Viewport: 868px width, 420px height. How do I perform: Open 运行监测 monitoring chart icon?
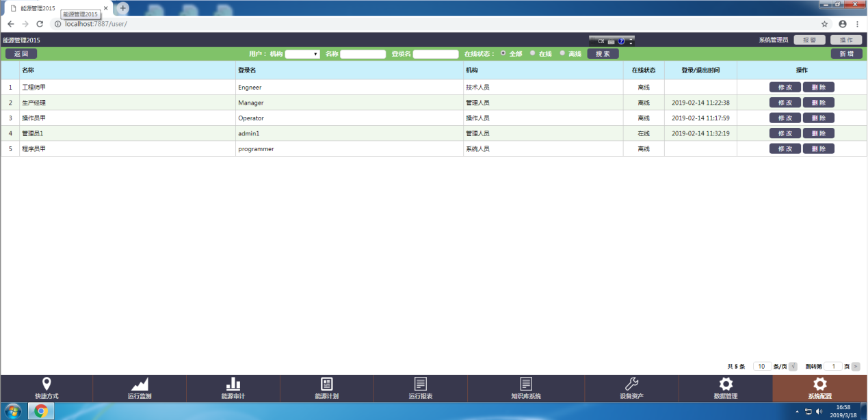point(140,384)
